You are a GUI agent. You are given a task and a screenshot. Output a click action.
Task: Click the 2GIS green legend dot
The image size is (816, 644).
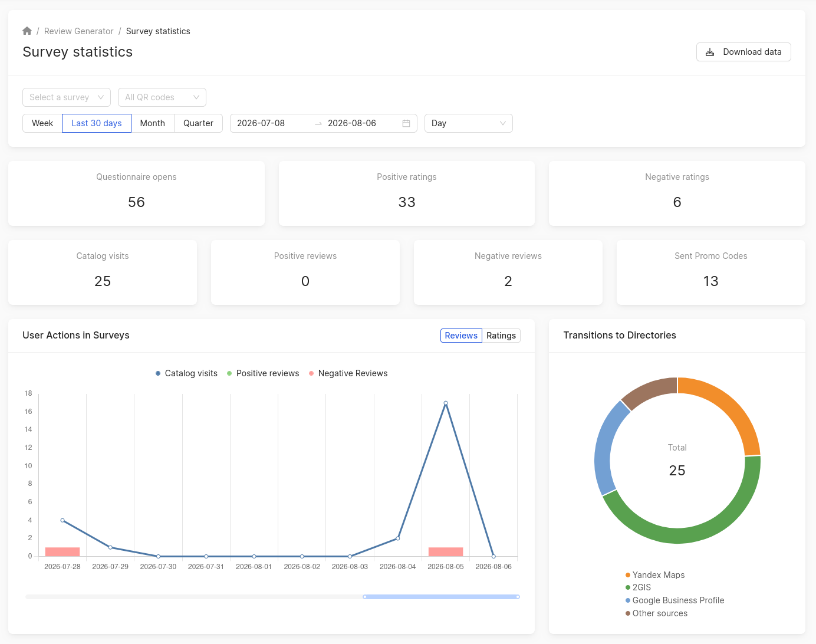(628, 587)
